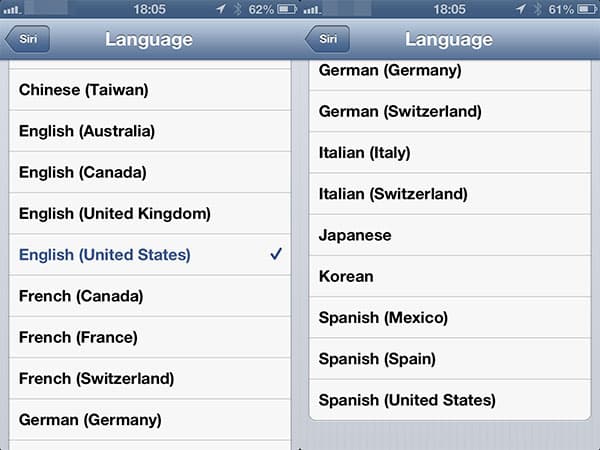
Task: Choose Japanese language
Action: click(450, 235)
